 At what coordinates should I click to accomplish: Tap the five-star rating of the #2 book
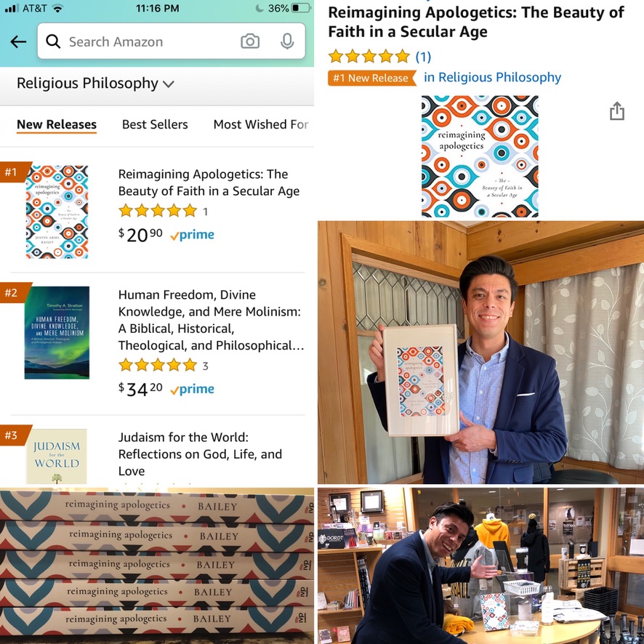tap(158, 365)
